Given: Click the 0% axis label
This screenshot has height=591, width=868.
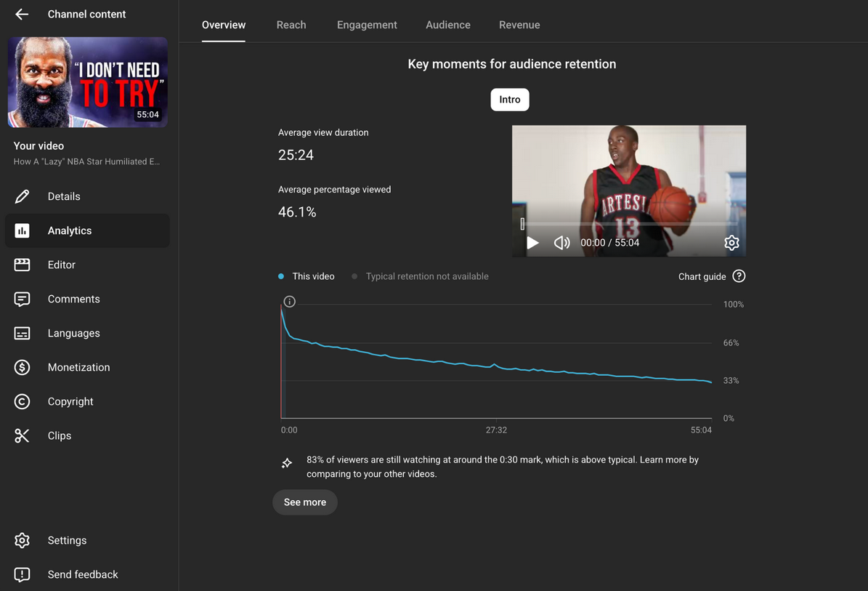Looking at the screenshot, I should pos(729,418).
